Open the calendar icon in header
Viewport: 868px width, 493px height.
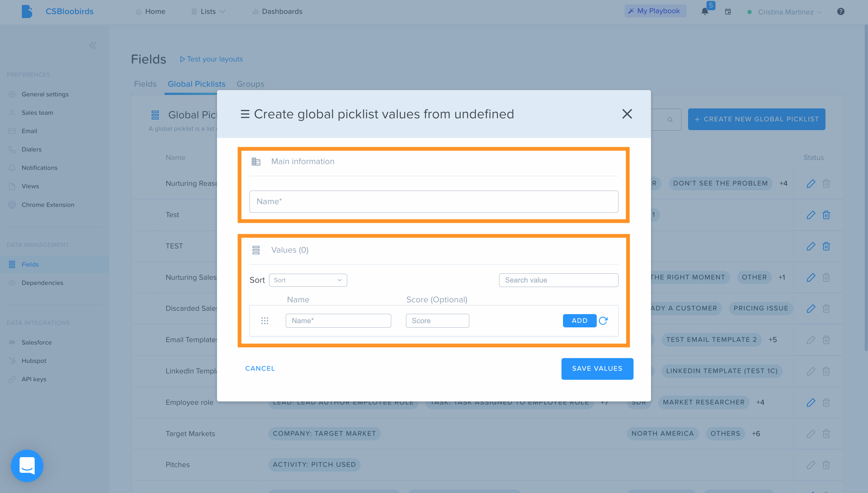coord(728,12)
